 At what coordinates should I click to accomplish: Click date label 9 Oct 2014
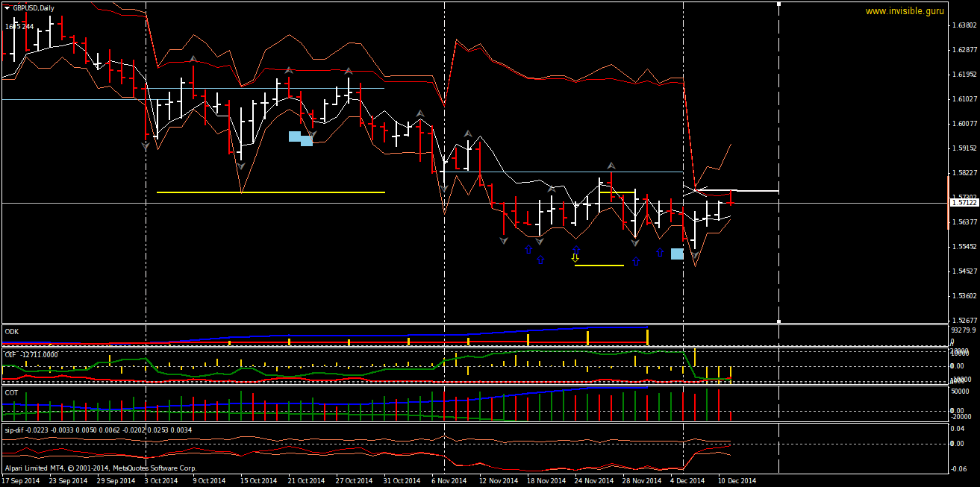click(x=208, y=481)
